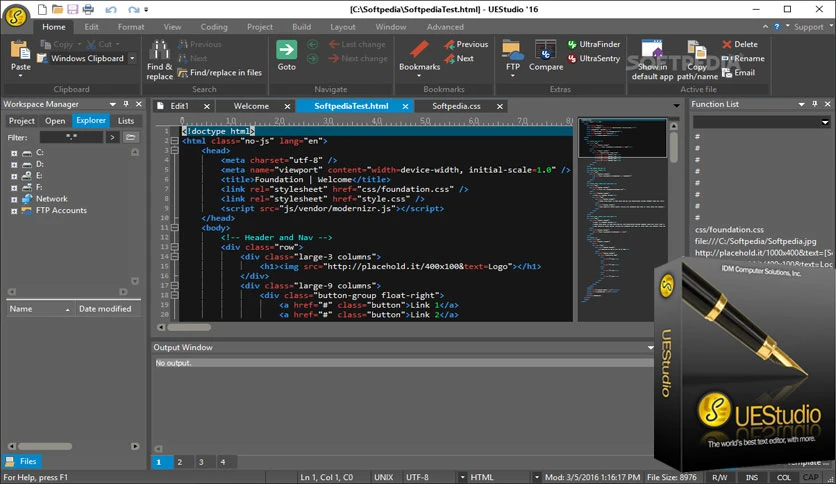Screen dimensions: 836x484
Task: Sort by Date modified column header
Action: tap(108, 309)
